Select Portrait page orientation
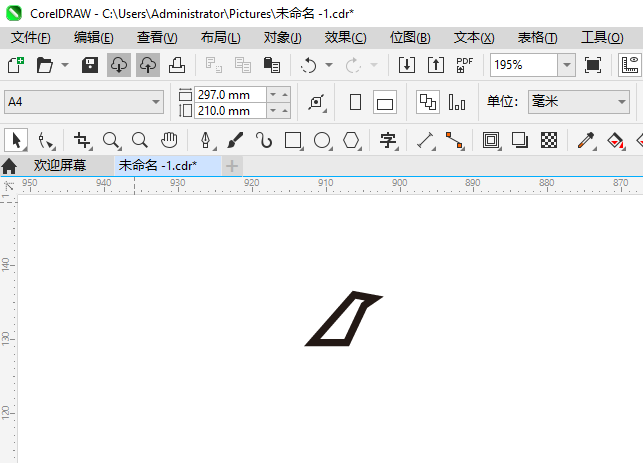 point(356,102)
